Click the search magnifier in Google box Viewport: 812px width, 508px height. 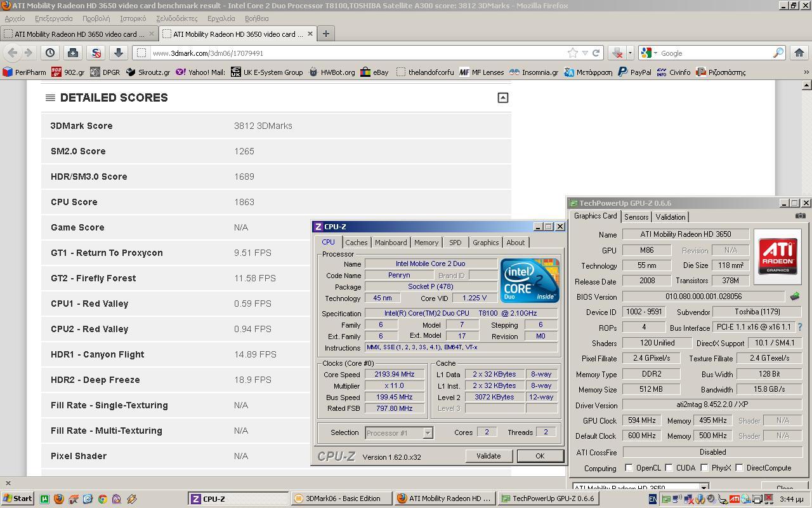click(x=778, y=53)
